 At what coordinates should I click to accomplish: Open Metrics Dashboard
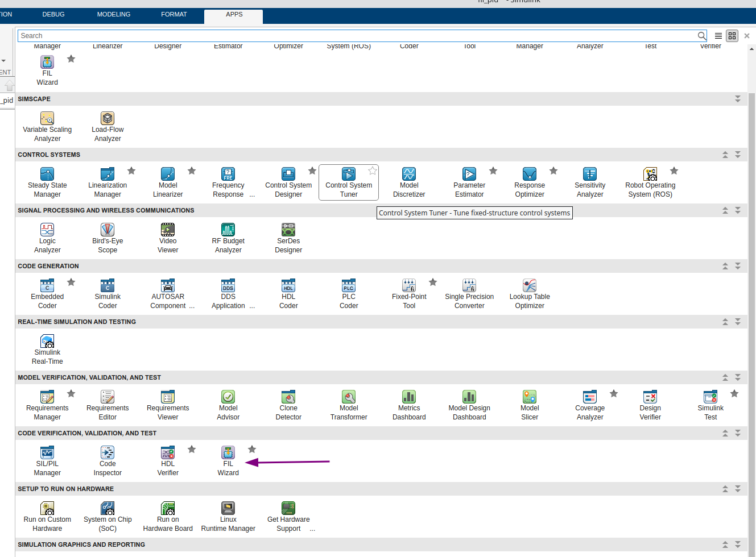point(409,405)
